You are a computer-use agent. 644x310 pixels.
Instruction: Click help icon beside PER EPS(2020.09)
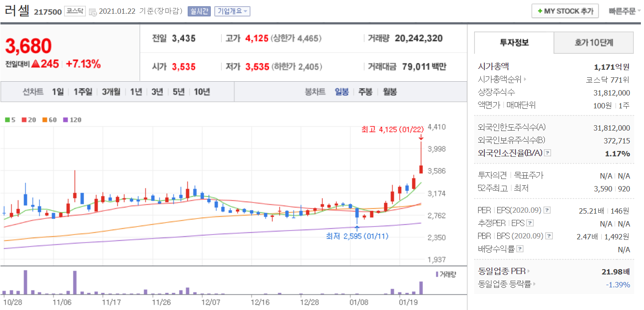547,211
